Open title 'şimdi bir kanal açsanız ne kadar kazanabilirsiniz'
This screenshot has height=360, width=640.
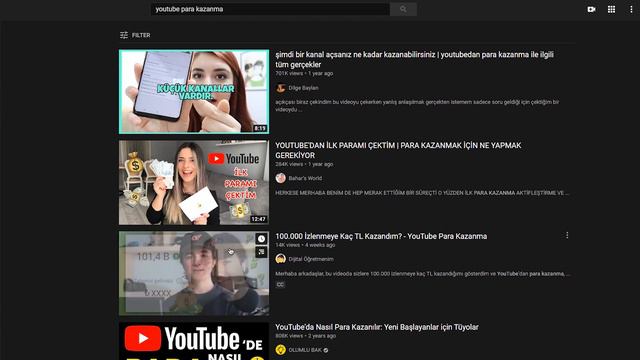pyautogui.click(x=414, y=60)
